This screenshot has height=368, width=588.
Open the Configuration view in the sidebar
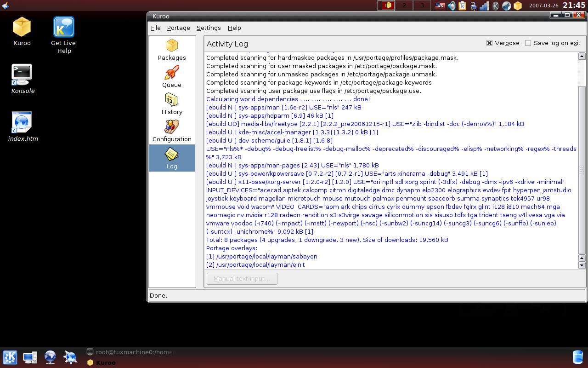(172, 131)
